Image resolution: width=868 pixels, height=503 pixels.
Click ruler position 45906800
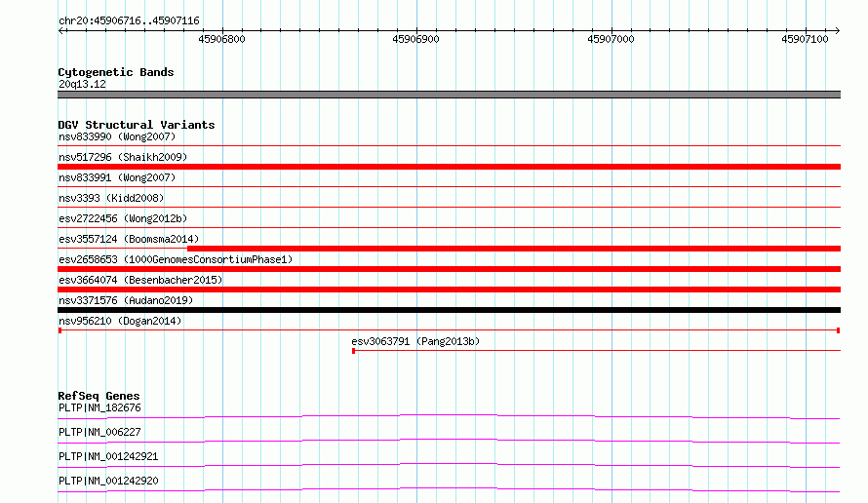tap(221, 39)
